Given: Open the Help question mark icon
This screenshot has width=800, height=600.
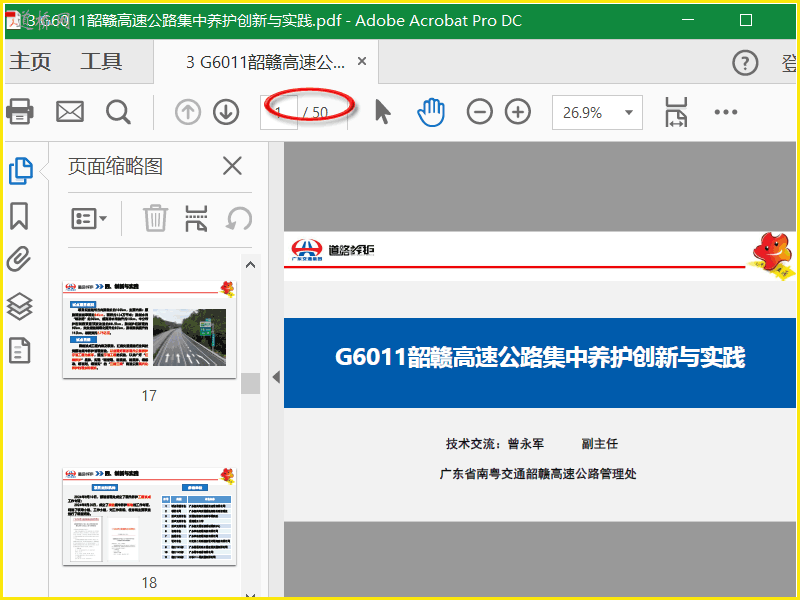Looking at the screenshot, I should pyautogui.click(x=745, y=63).
